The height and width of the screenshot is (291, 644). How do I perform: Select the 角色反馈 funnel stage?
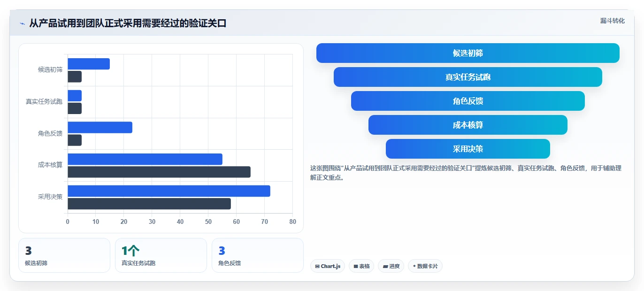coord(468,101)
